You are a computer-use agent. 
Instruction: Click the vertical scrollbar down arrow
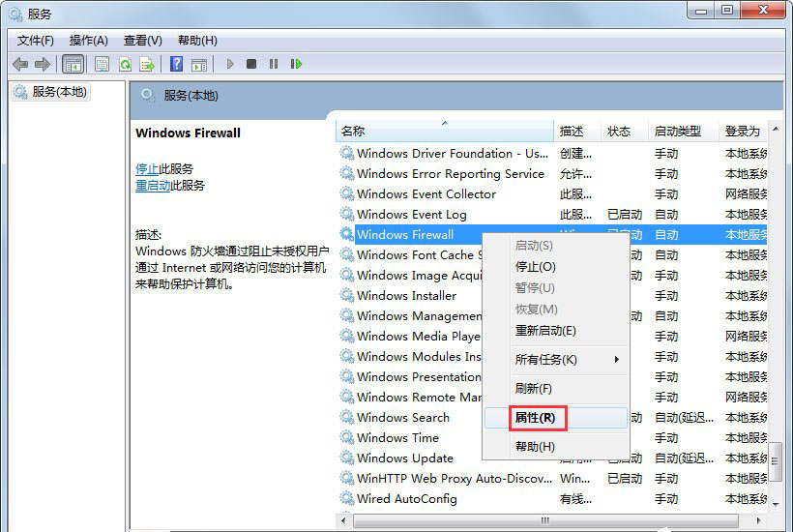tap(776, 504)
